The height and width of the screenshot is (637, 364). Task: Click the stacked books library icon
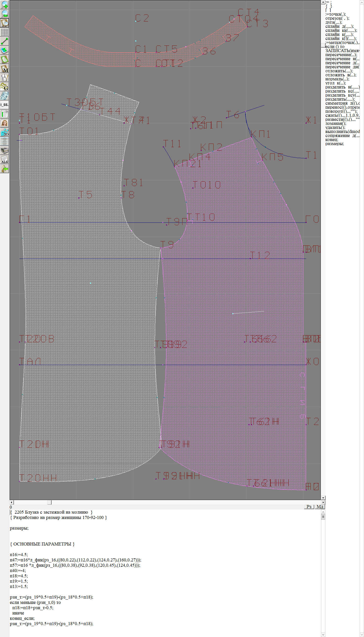5,151
